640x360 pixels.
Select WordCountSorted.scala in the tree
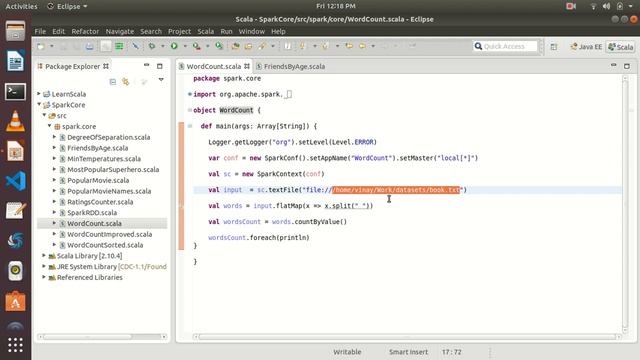(105, 245)
